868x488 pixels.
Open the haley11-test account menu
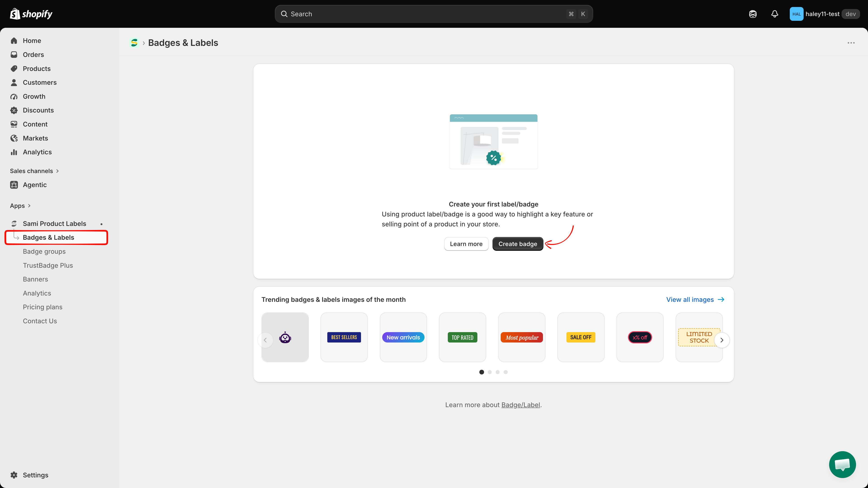(x=825, y=14)
